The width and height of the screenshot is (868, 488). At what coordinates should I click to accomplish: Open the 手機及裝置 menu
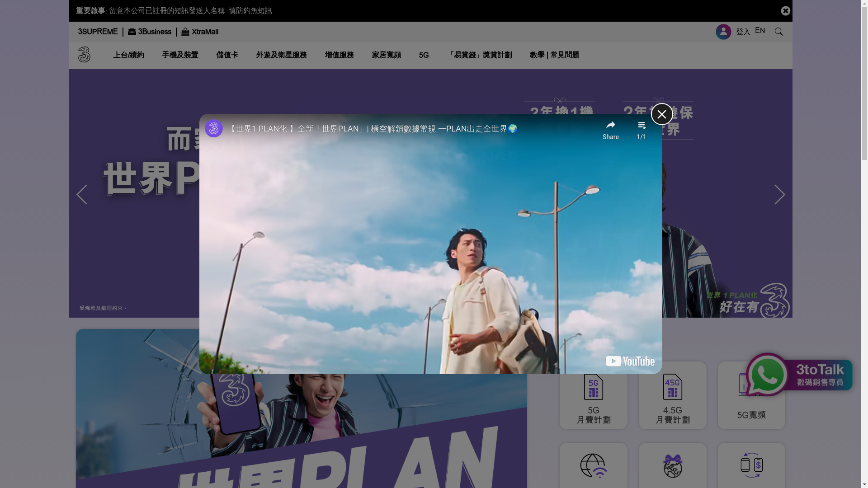[x=180, y=55]
